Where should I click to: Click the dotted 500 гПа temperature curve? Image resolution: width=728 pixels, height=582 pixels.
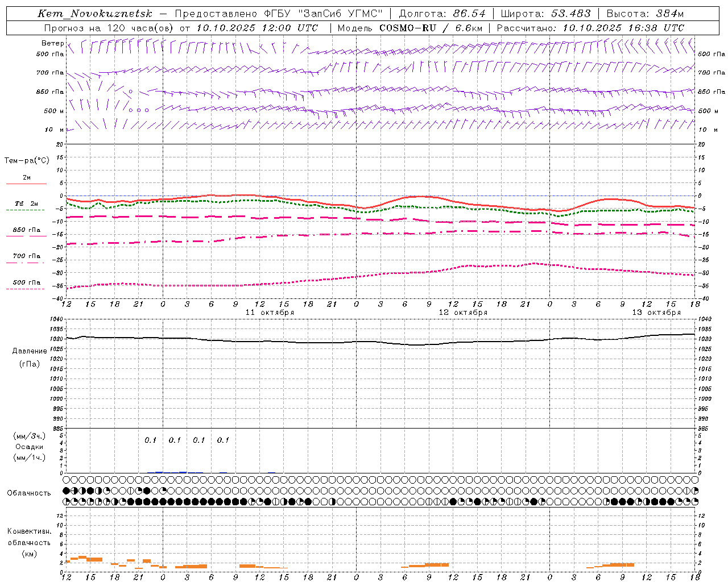[381, 275]
